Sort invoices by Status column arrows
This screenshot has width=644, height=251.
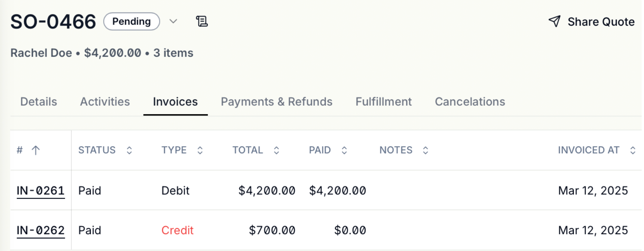tap(129, 150)
